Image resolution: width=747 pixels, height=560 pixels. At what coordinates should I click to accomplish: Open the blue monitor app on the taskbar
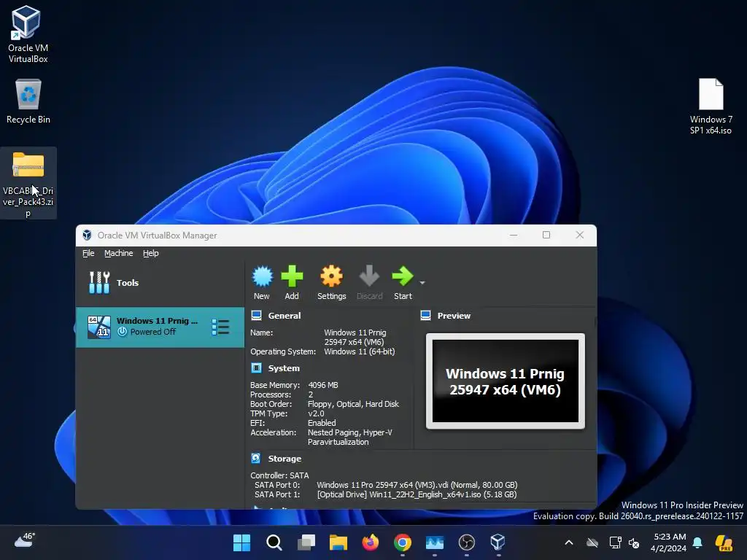[x=435, y=542]
